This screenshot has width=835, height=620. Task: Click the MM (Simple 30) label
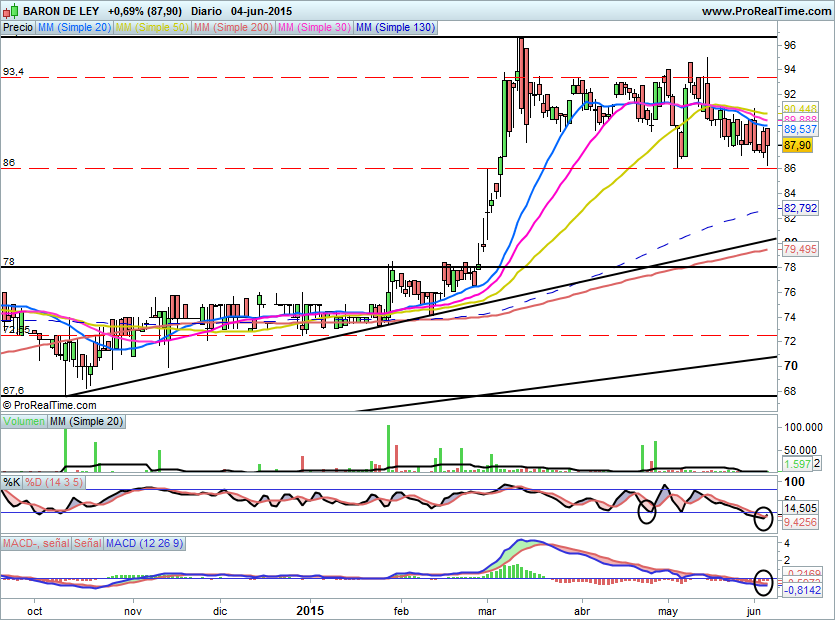tap(312, 28)
